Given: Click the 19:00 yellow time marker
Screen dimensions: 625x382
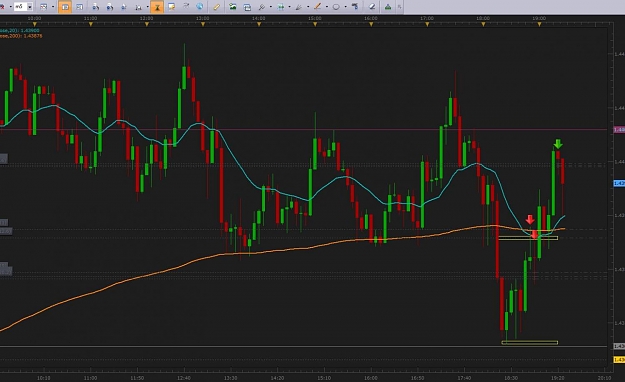Looking at the screenshot, I should [x=539, y=24].
